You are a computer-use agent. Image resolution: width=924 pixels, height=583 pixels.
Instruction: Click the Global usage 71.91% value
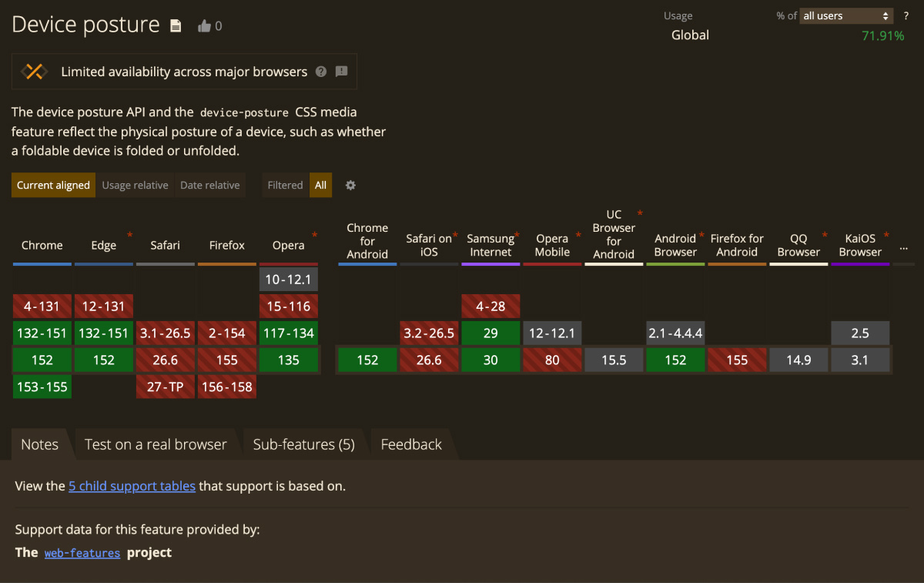point(882,35)
